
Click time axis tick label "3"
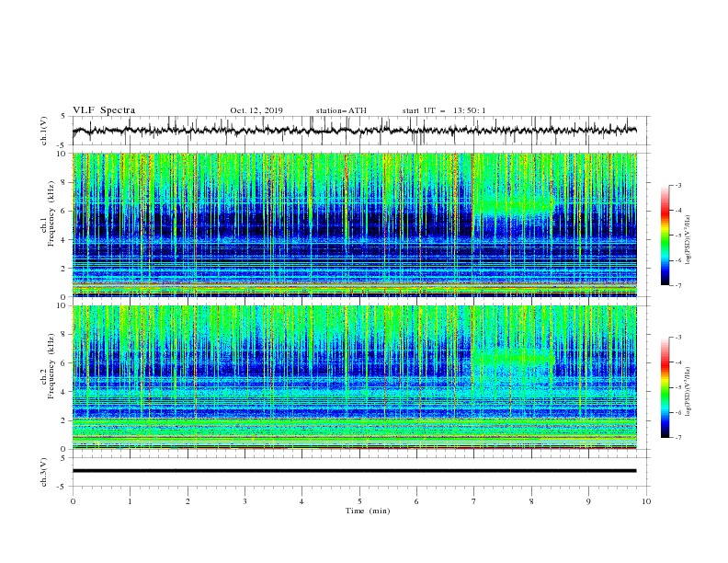pos(245,501)
